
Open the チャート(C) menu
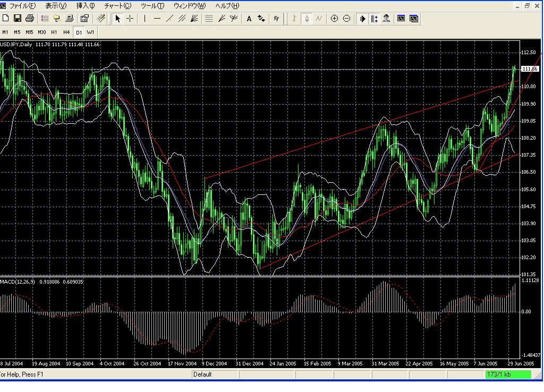coord(117,6)
